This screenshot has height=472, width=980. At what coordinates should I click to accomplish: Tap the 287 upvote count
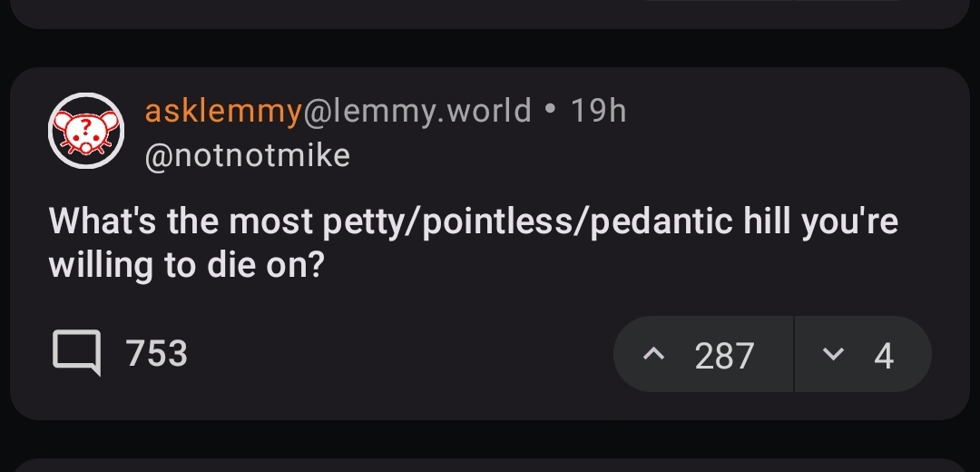(x=724, y=355)
